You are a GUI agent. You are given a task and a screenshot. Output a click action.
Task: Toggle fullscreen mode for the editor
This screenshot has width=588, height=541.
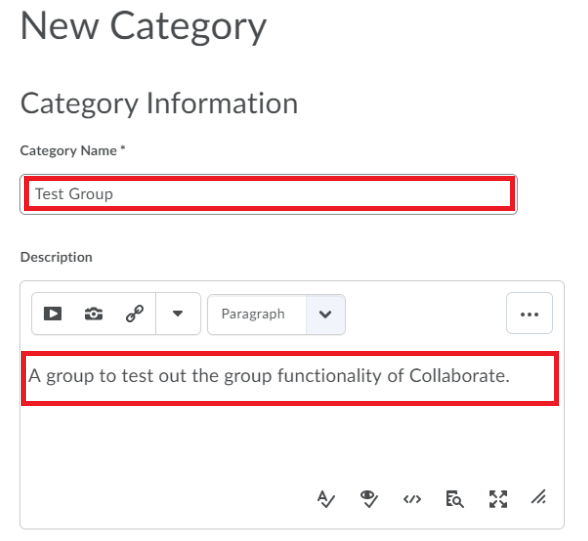point(498,499)
